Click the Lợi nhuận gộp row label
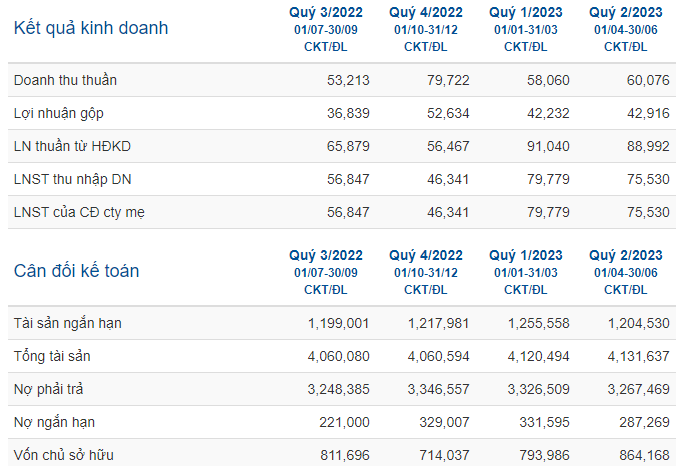682x466 pixels. pyautogui.click(x=59, y=113)
